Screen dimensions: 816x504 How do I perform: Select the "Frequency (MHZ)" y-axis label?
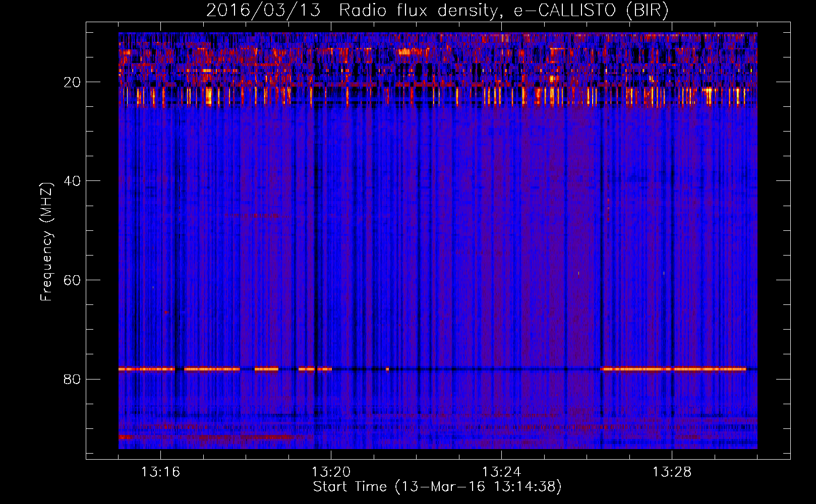point(46,242)
